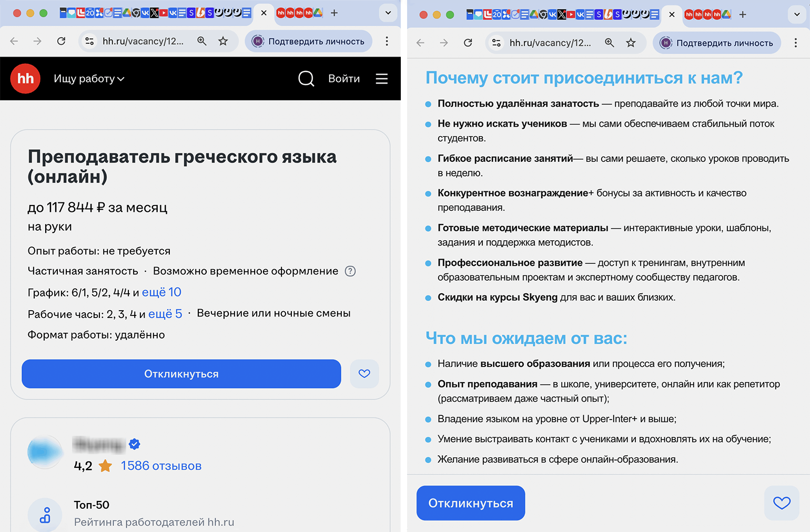Open the hamburger menu in the hh header
810x532 pixels.
click(382, 79)
